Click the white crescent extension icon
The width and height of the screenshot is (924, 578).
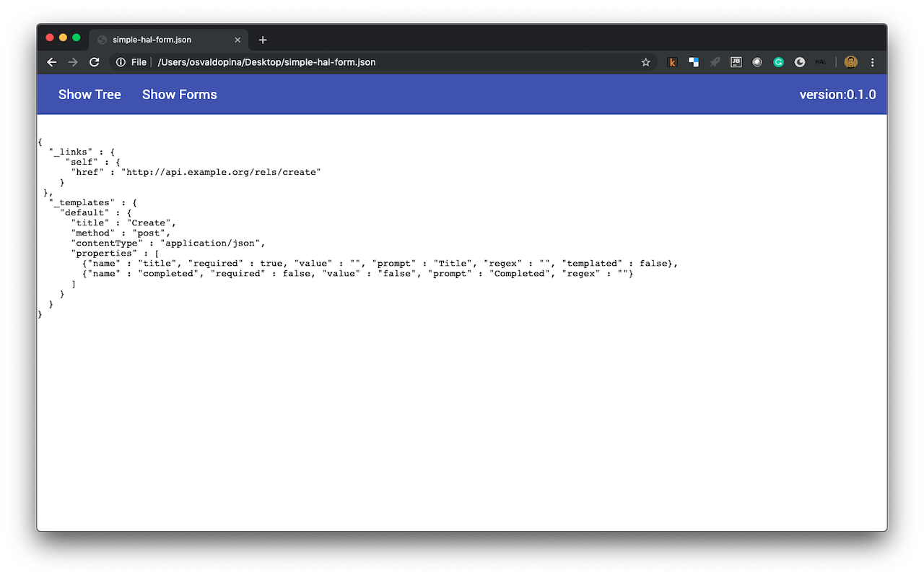click(800, 62)
